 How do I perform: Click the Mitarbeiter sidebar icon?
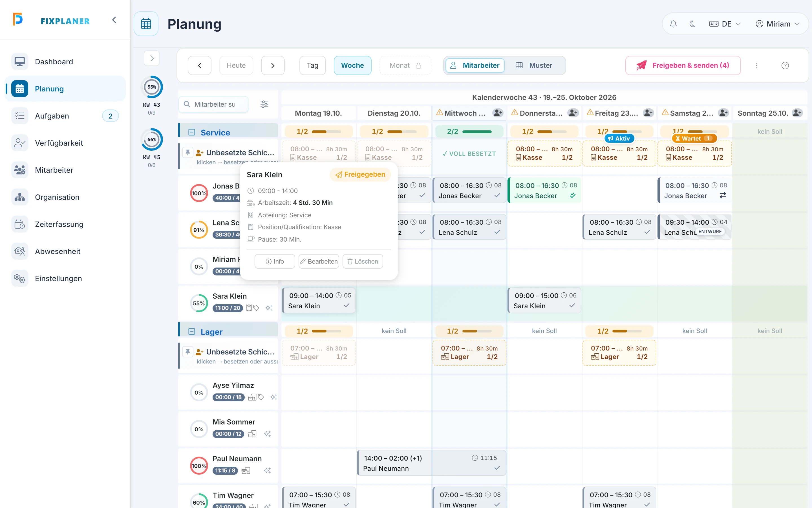[19, 170]
